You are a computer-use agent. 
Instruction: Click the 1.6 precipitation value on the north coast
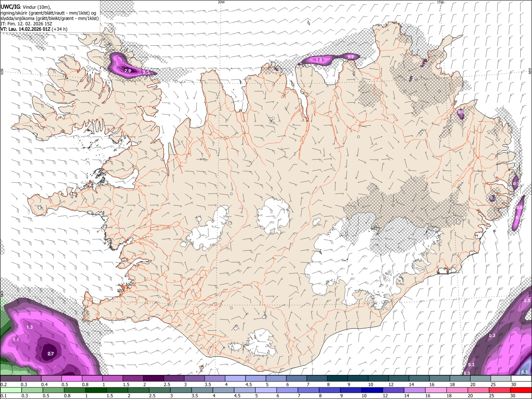(x=319, y=60)
